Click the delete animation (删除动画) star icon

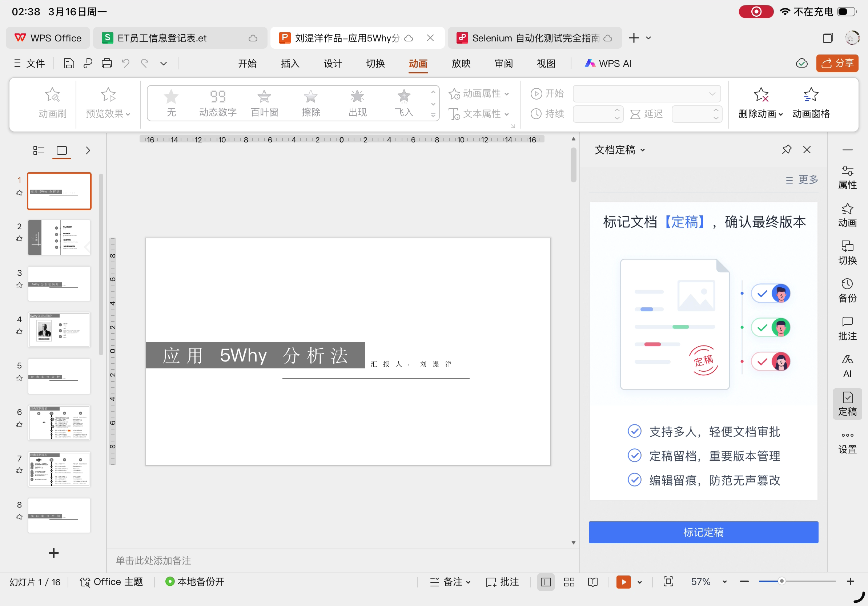[760, 95]
